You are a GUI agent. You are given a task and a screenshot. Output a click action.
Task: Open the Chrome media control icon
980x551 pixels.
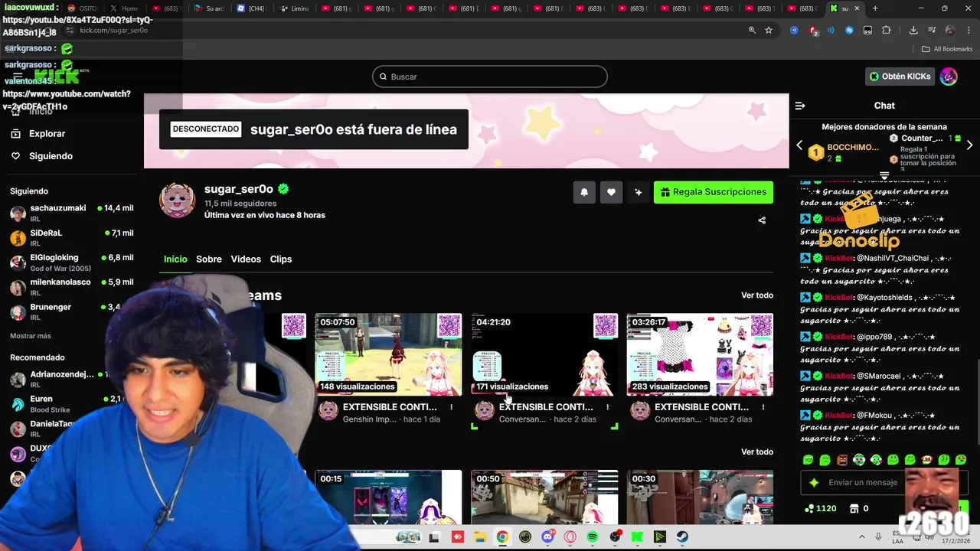coord(932,30)
